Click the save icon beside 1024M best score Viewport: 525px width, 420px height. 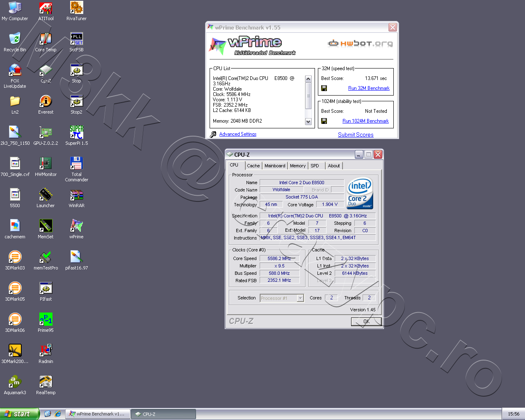click(x=324, y=121)
